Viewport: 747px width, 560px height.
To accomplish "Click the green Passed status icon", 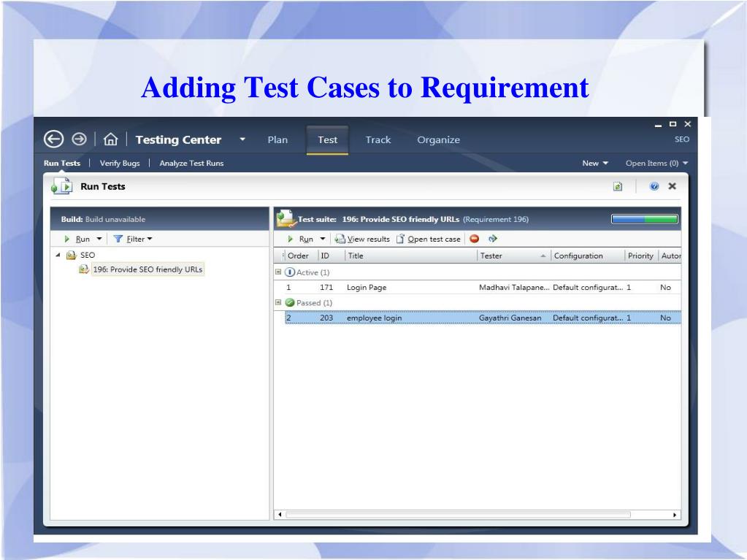I will click(290, 302).
